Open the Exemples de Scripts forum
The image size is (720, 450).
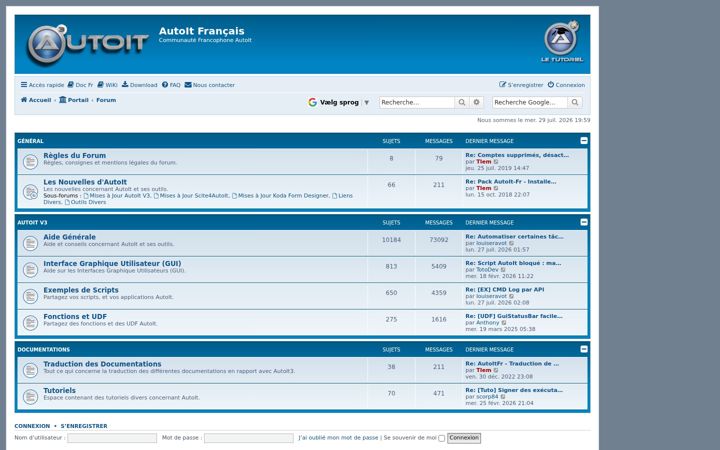[x=81, y=290]
